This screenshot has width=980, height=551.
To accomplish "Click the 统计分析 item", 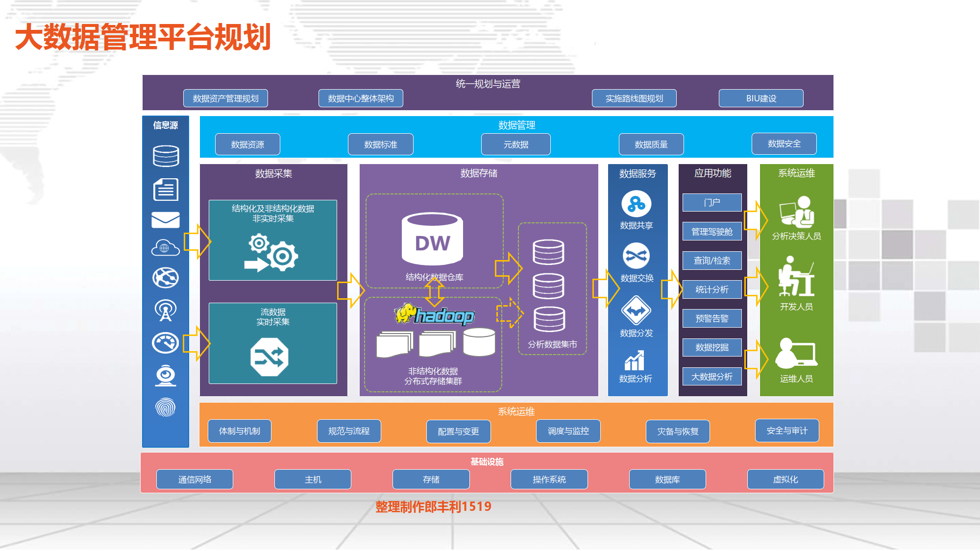I will coord(712,289).
